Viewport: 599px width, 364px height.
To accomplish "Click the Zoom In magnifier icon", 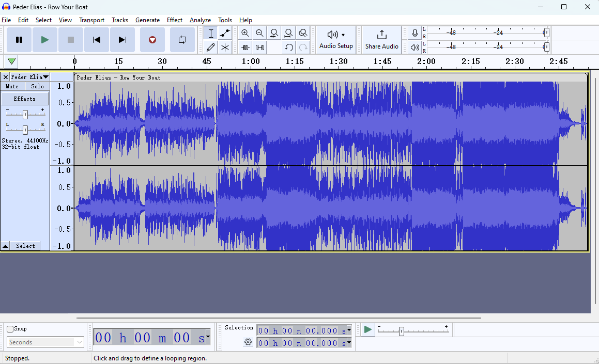I will [245, 33].
